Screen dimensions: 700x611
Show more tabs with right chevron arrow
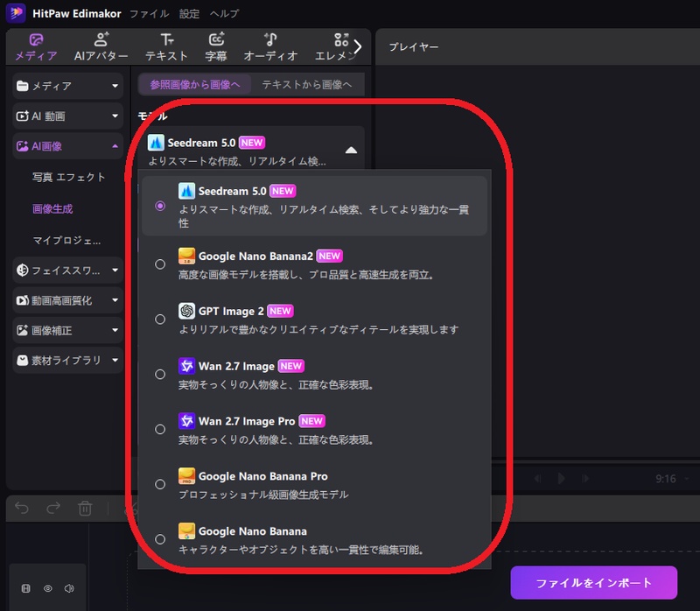tap(358, 46)
